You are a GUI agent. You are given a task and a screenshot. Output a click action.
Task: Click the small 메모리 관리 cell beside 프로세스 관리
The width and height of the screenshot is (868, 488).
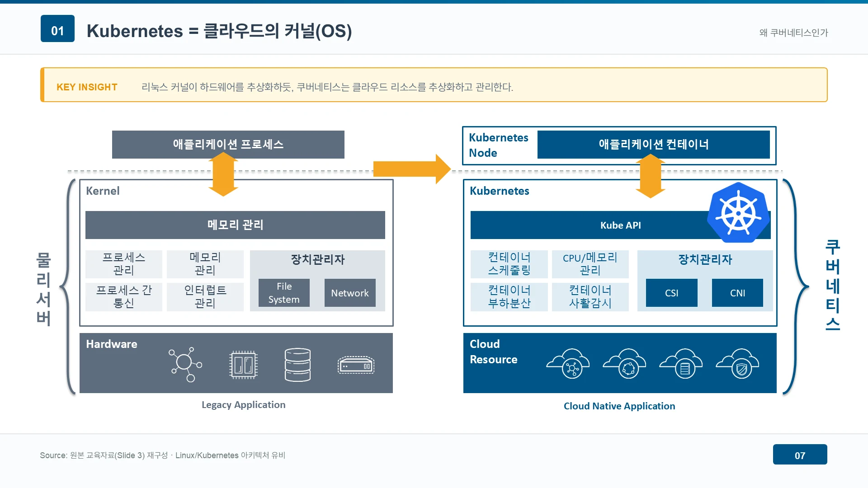tap(205, 264)
